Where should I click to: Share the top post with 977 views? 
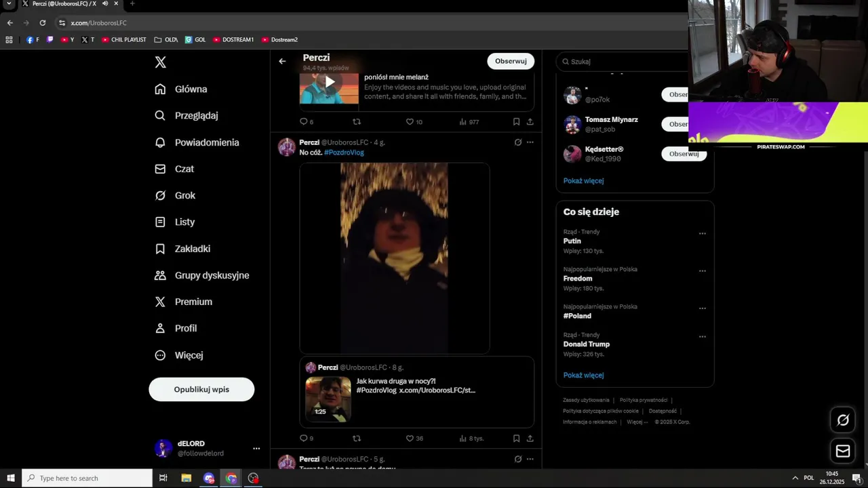point(530,122)
